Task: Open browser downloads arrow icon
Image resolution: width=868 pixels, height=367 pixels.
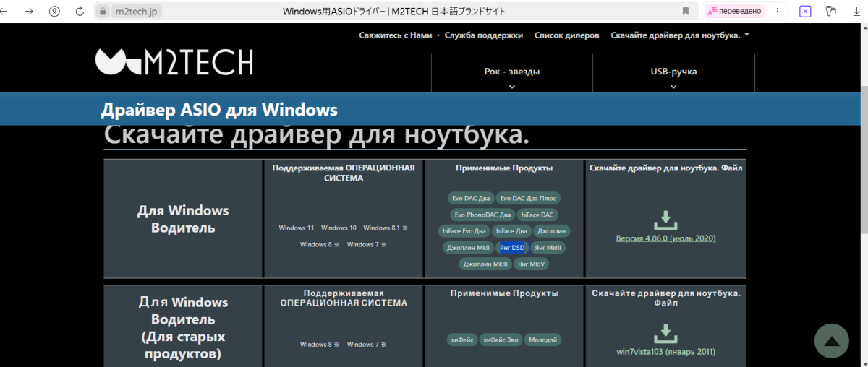Action: [x=856, y=12]
